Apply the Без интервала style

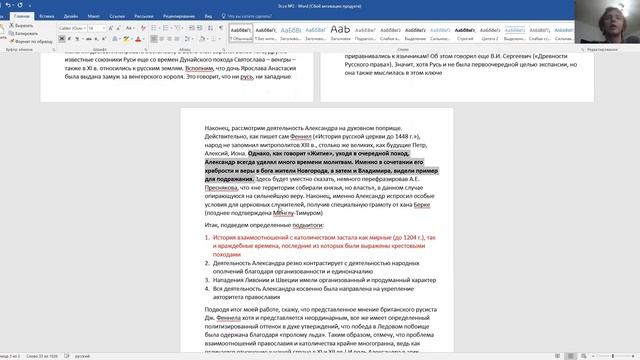(x=266, y=33)
